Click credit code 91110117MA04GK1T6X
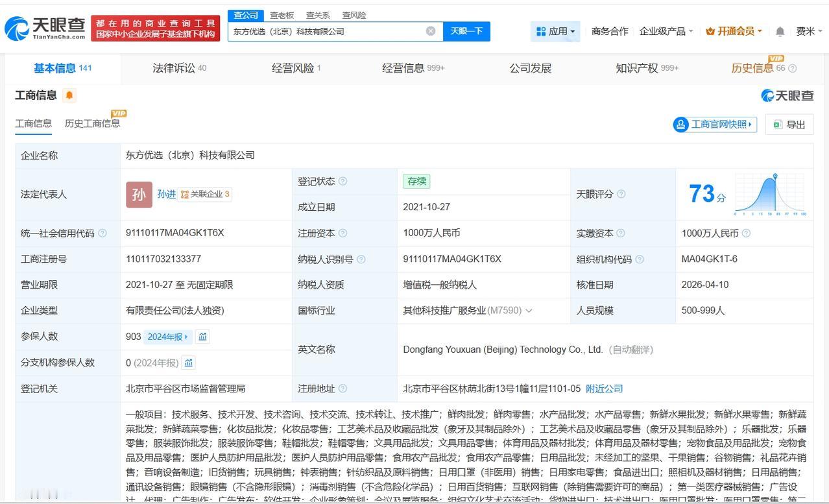 tap(174, 233)
